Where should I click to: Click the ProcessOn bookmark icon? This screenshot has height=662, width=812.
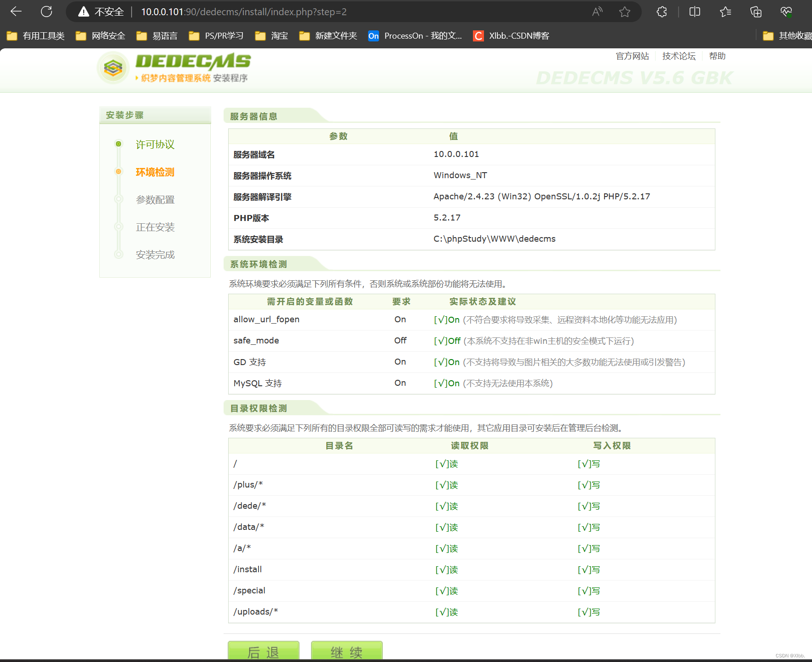pyautogui.click(x=374, y=36)
